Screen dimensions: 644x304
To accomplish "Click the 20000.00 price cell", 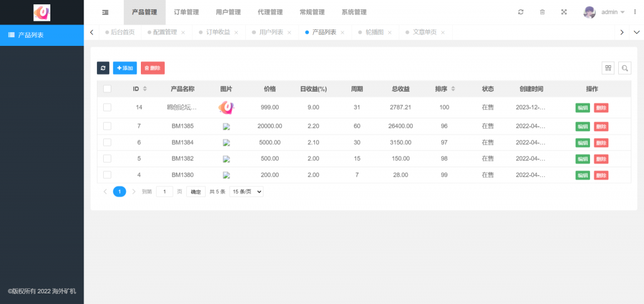I will pyautogui.click(x=270, y=126).
